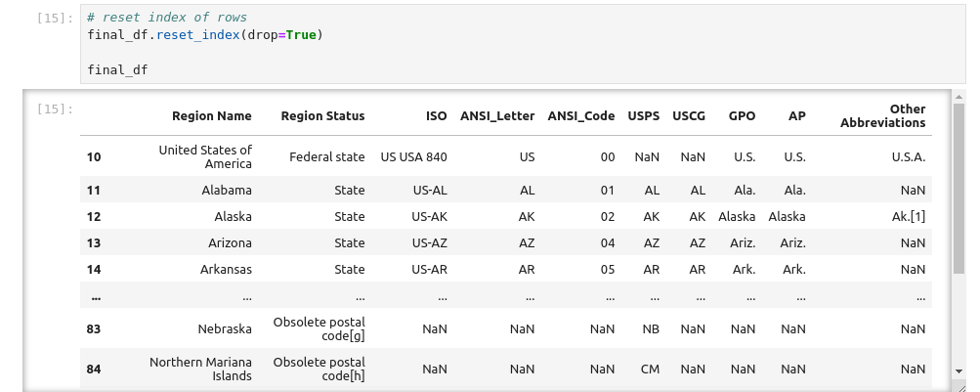The height and width of the screenshot is (392, 980).
Task: Click the input prompt label [15]
Action: click(54, 18)
